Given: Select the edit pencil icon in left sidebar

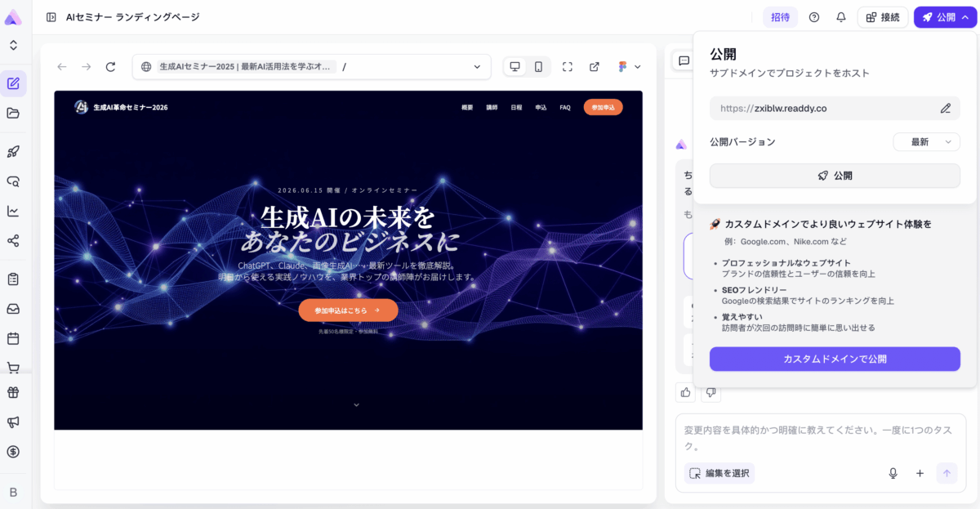Looking at the screenshot, I should [x=13, y=83].
